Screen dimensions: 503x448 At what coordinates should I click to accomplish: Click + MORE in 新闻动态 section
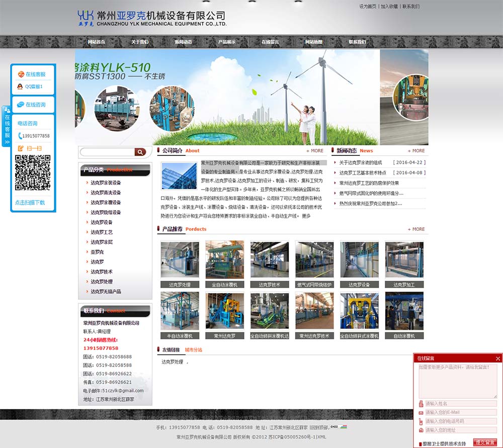[416, 151]
